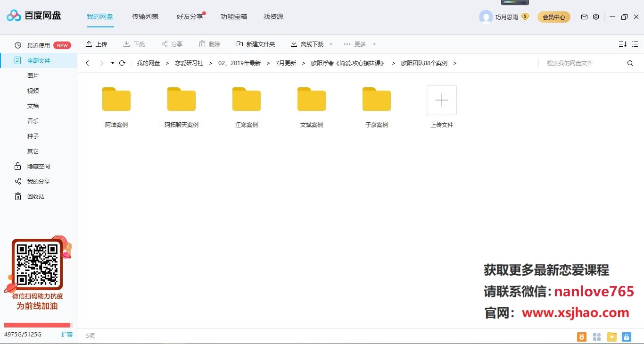Click the refresh icon in navigation bar
Screen dimensions: 644x344
(122, 63)
